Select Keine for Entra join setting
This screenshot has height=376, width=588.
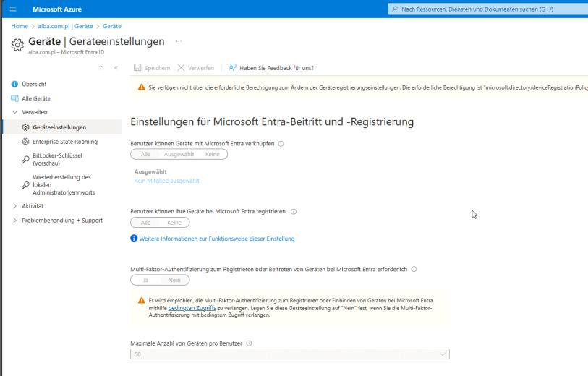click(212, 154)
